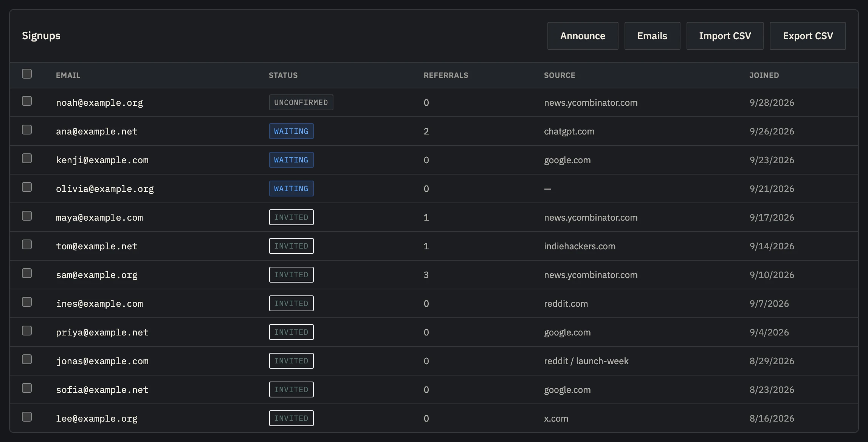
Task: Click Export CSV
Action: coord(808,36)
